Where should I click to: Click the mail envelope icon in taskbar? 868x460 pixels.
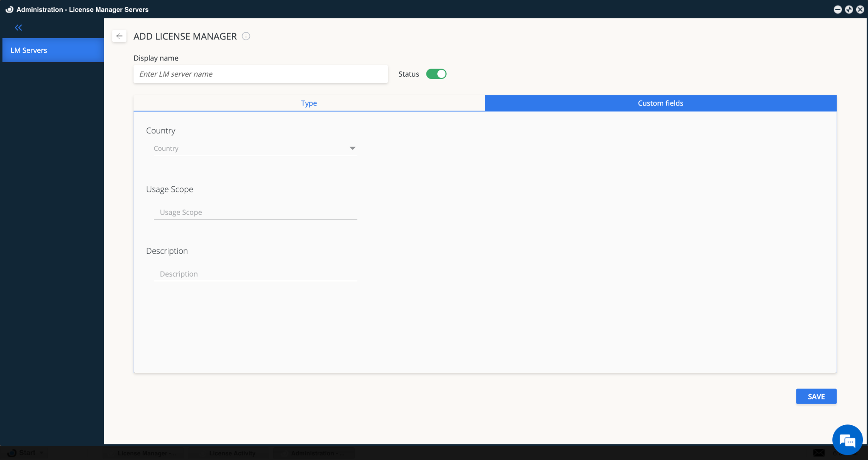pyautogui.click(x=819, y=453)
